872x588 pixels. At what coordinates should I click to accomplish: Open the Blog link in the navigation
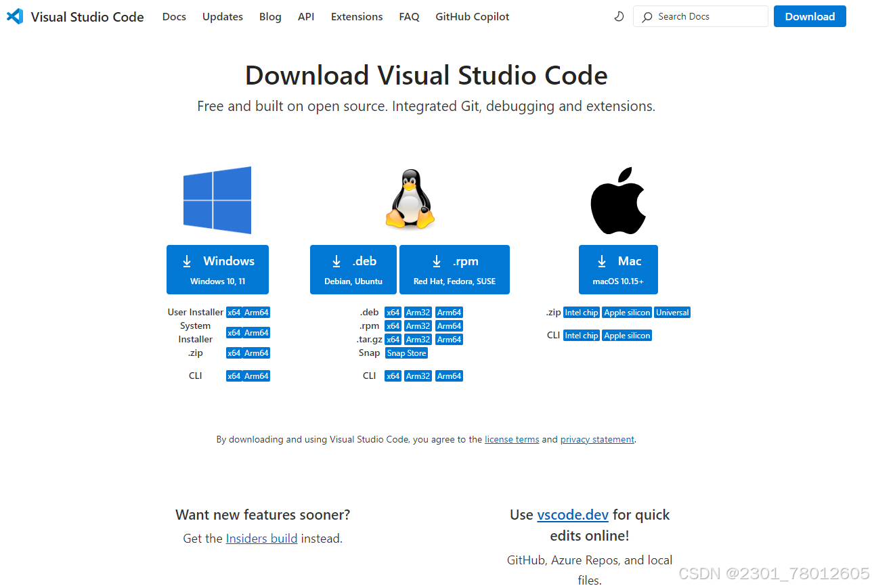(x=270, y=16)
